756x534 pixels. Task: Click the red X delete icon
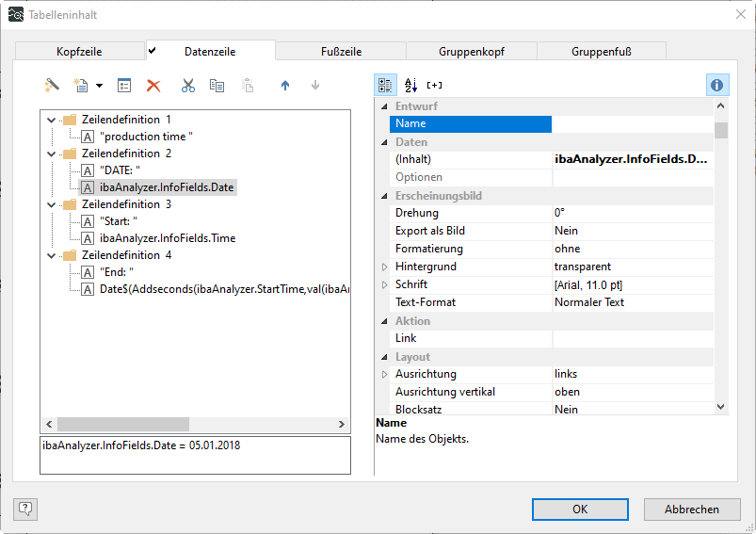click(x=153, y=86)
